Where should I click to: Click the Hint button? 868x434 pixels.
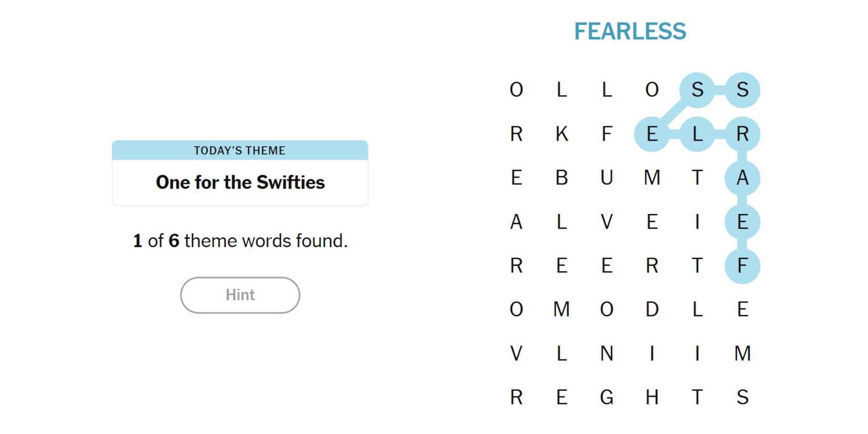pos(240,295)
